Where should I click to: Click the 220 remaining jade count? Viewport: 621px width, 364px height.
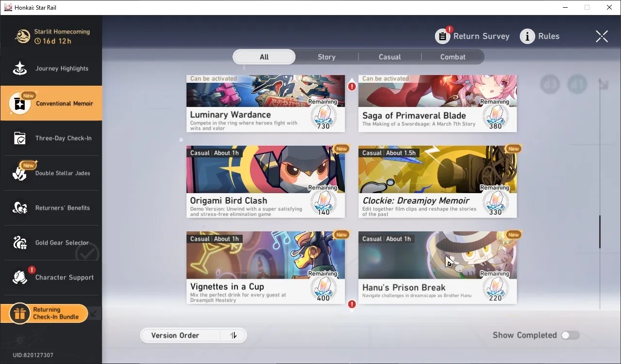[495, 298]
